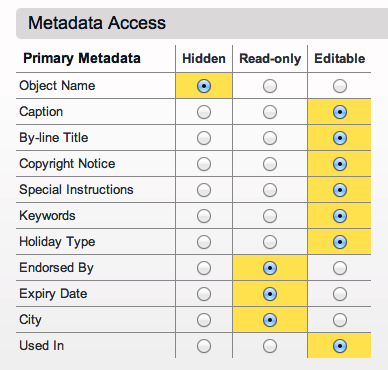Screen dimensions: 388x370
Task: Select the selected Hidden option for Object Name
Action: point(204,86)
